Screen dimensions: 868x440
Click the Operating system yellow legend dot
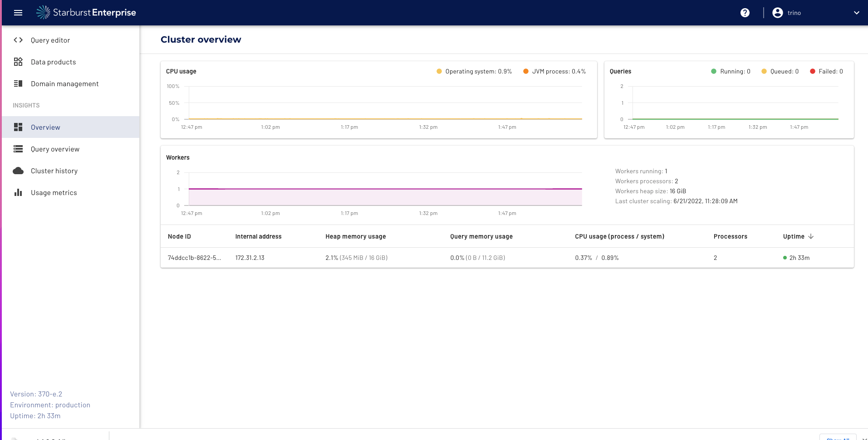coord(439,71)
